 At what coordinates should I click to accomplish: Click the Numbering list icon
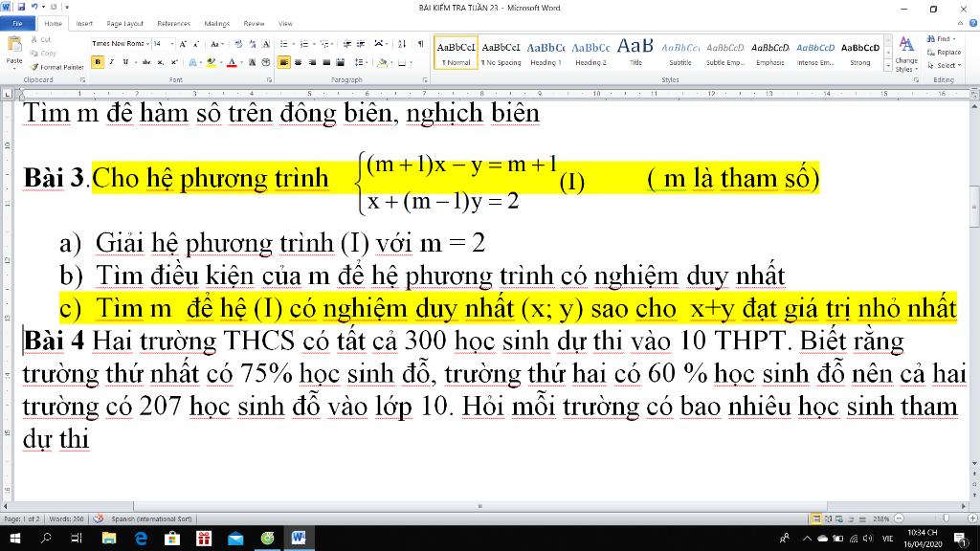point(304,44)
